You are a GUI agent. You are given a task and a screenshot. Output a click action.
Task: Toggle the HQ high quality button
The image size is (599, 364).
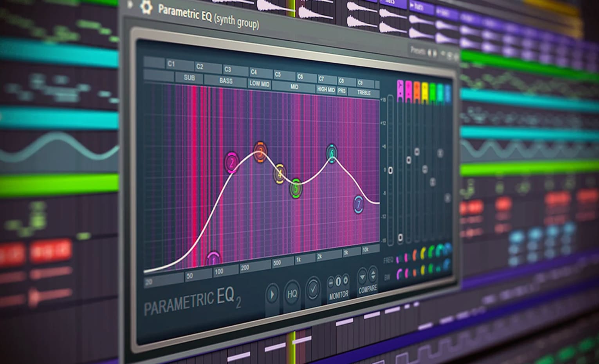coord(292,294)
